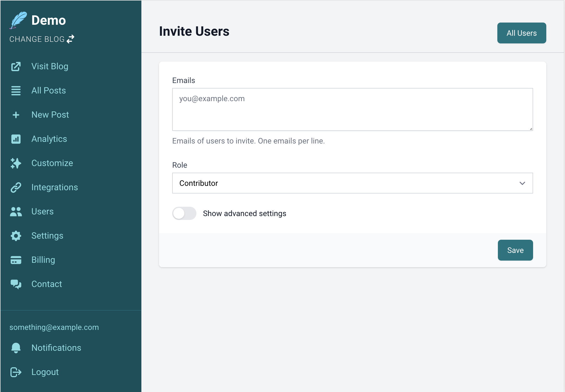Open the Contributor role selector
The height and width of the screenshot is (392, 565).
click(352, 183)
